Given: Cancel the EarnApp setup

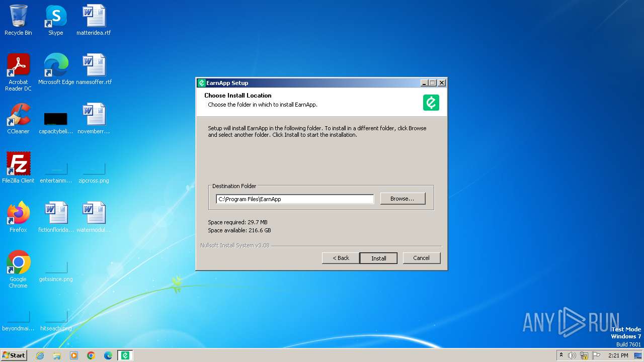Looking at the screenshot, I should tap(422, 258).
